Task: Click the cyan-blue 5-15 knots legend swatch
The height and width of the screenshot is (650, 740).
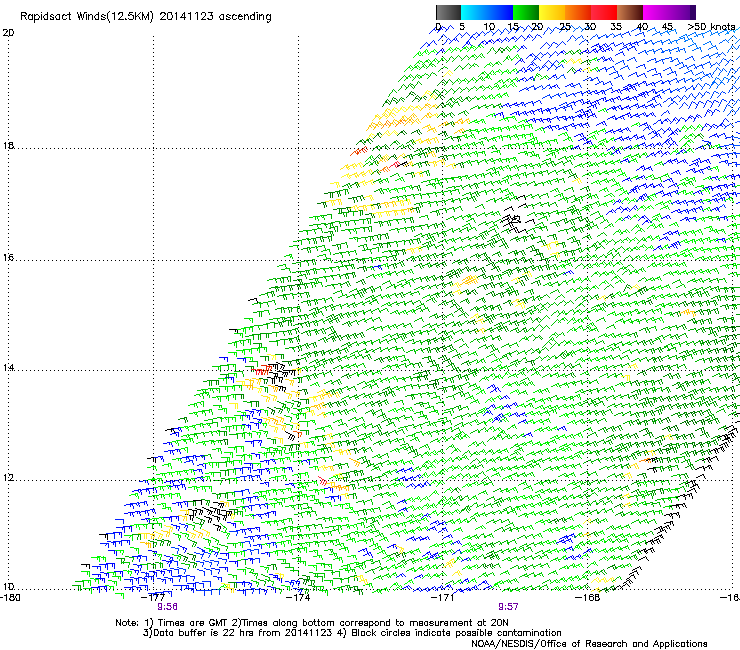Action: 487,12
